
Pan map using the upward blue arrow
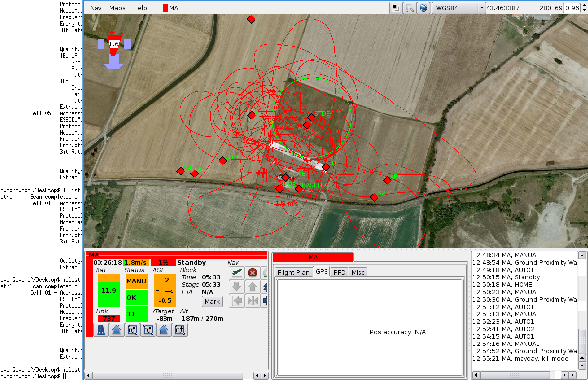113,23
